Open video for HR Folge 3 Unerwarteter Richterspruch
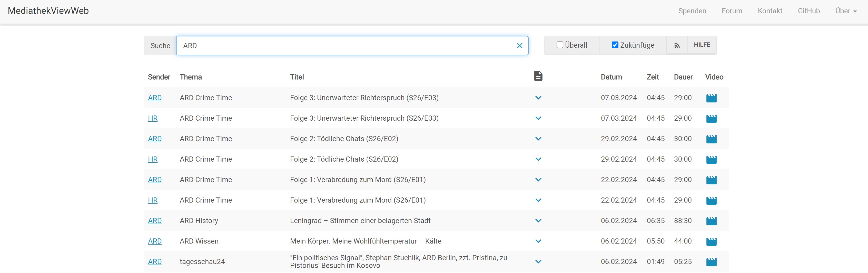The image size is (868, 273). (x=711, y=119)
